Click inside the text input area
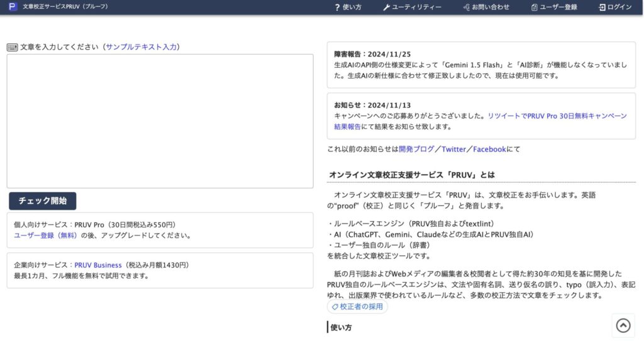Viewport: 644px width, 341px height. [160, 121]
